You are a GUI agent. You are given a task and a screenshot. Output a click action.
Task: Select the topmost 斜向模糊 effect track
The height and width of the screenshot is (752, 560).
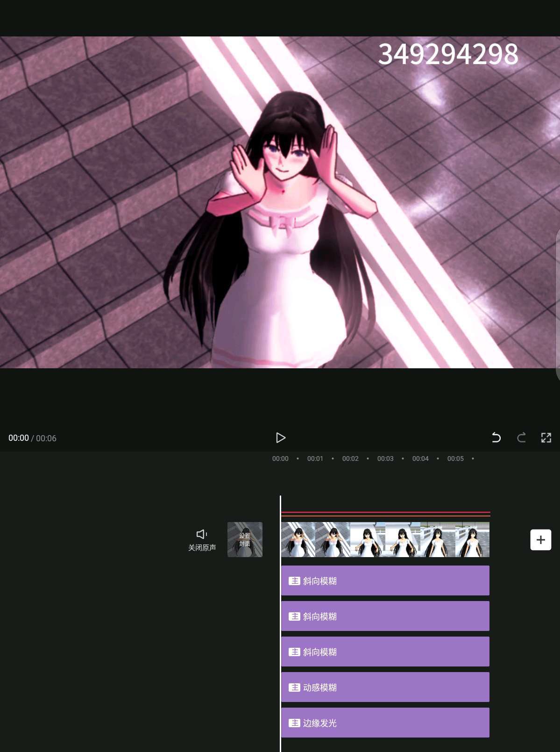[x=385, y=580]
